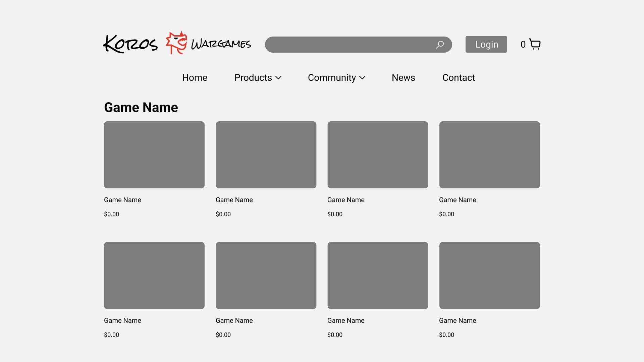Screen dimensions: 644x362
Task: Click the Game Name page heading
Action: coord(141,107)
